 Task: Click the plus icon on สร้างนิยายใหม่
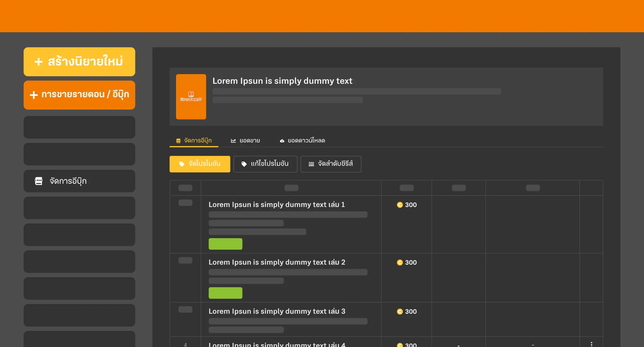[x=39, y=62]
